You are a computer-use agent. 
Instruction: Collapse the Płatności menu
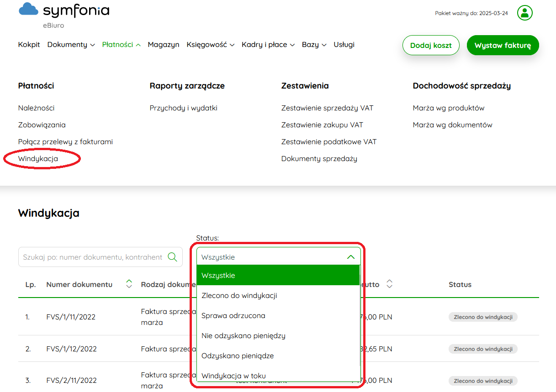[121, 45]
